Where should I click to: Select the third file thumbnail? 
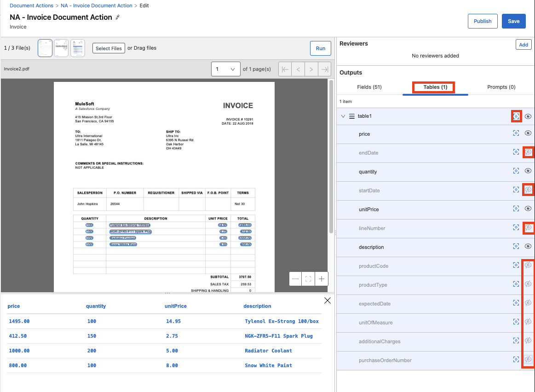click(78, 48)
